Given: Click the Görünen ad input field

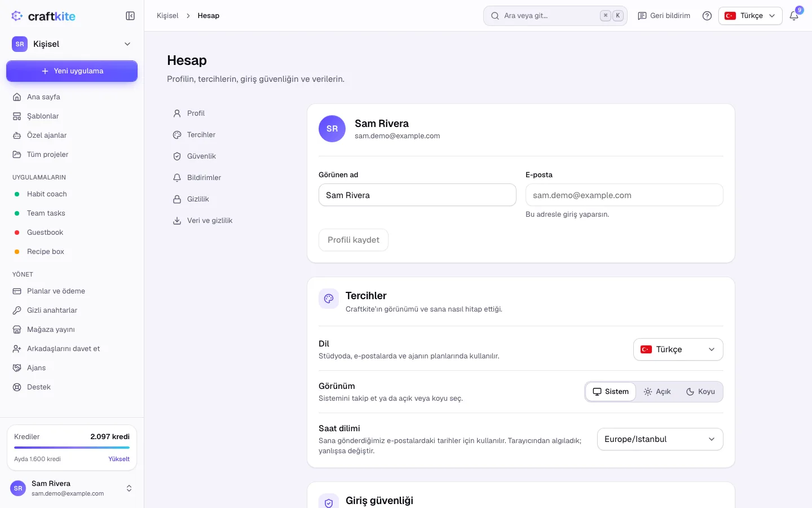Looking at the screenshot, I should coord(417,195).
